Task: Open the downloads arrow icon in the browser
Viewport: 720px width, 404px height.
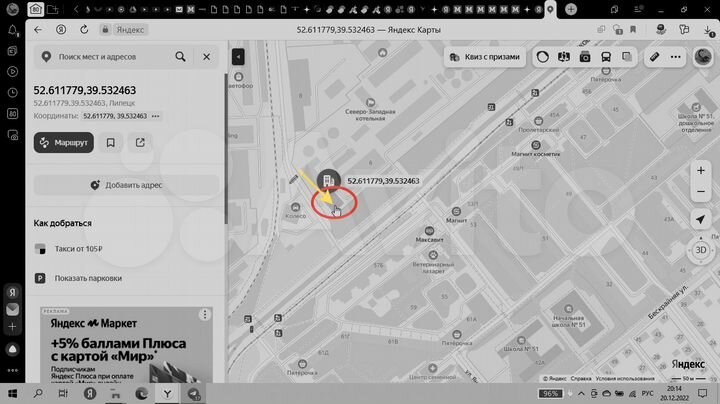Action: point(708,30)
